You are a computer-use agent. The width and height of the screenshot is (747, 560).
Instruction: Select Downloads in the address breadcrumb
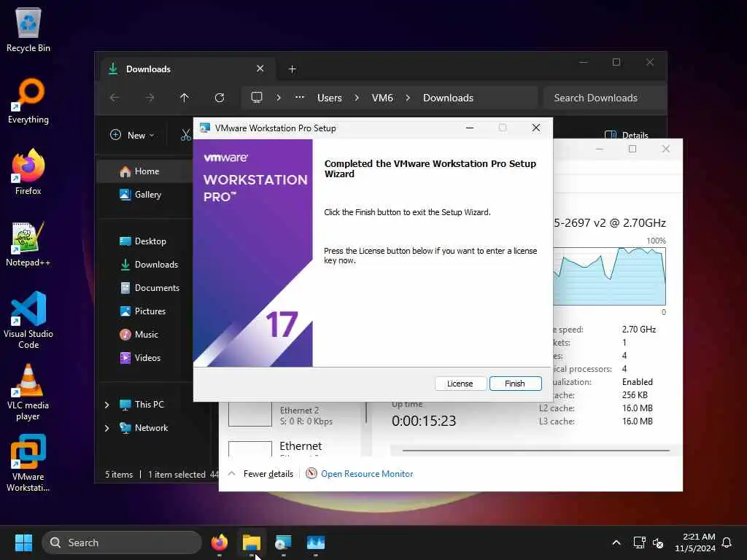449,98
